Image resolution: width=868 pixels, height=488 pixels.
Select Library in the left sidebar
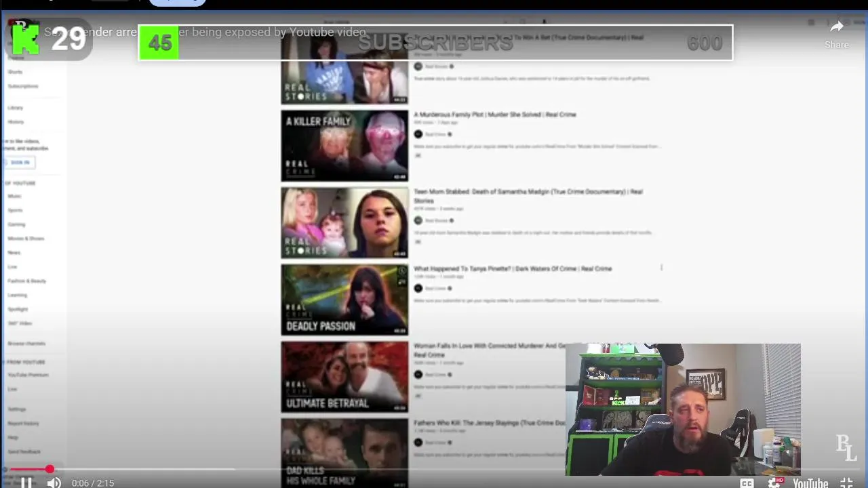pyautogui.click(x=16, y=108)
